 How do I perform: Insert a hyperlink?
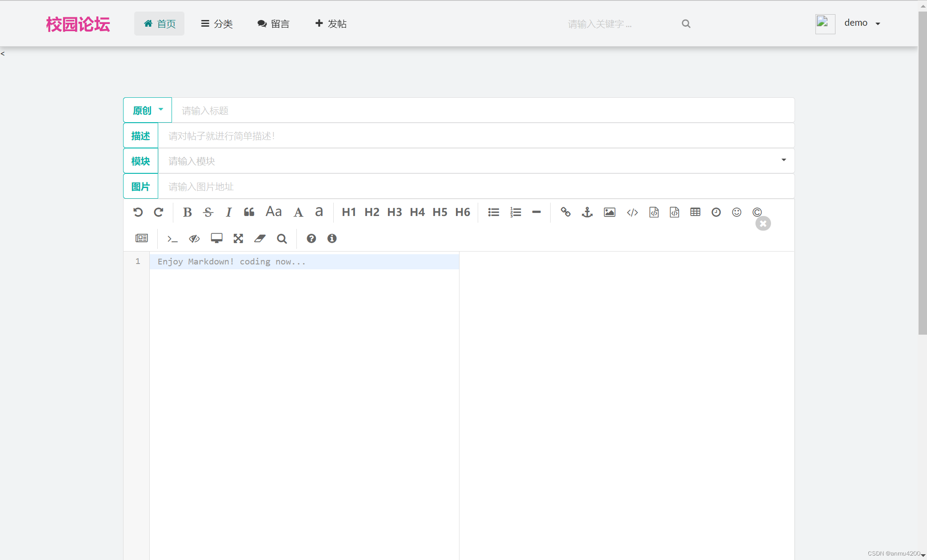click(565, 212)
